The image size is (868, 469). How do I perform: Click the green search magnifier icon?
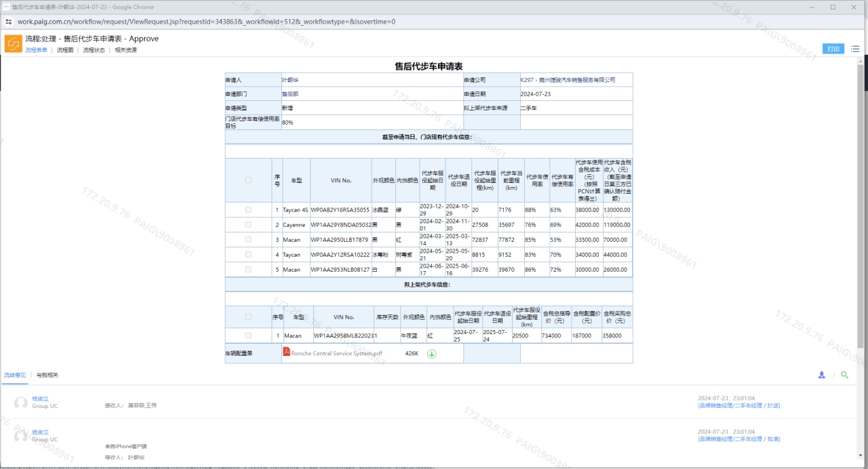coord(844,374)
